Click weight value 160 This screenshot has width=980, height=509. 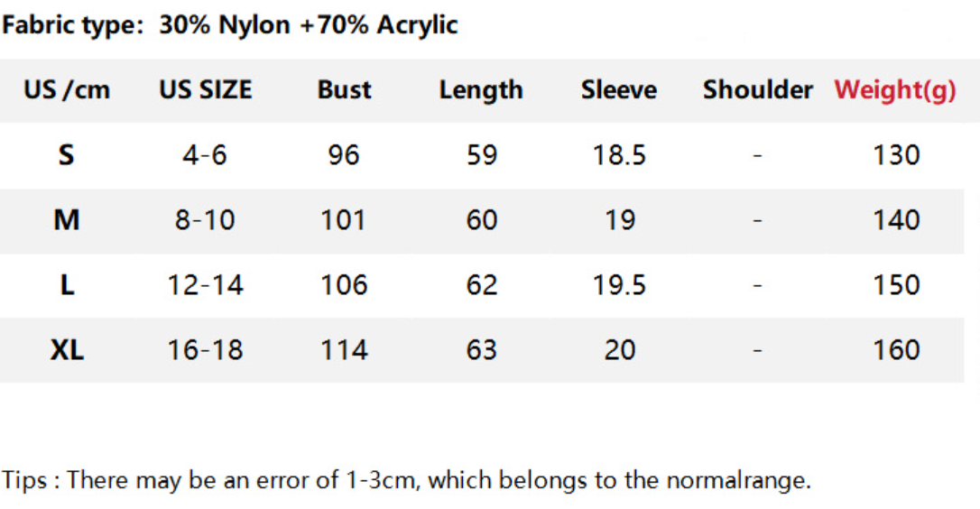[896, 350]
